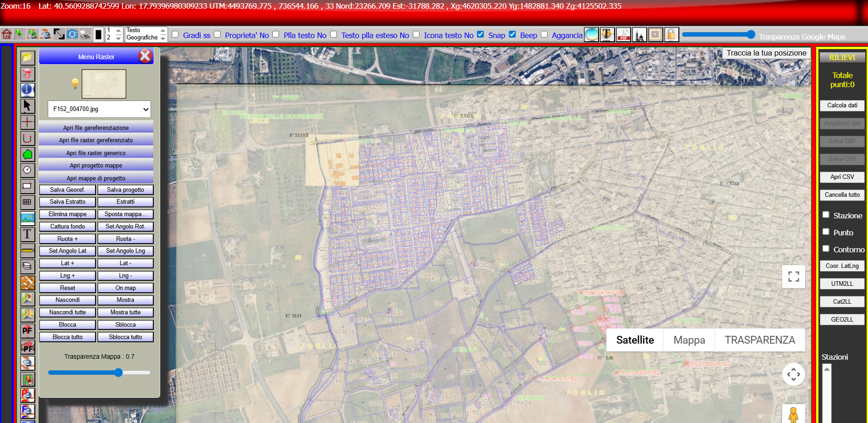The width and height of the screenshot is (868, 423).
Task: Check the Contorno checkbox
Action: coord(826,249)
